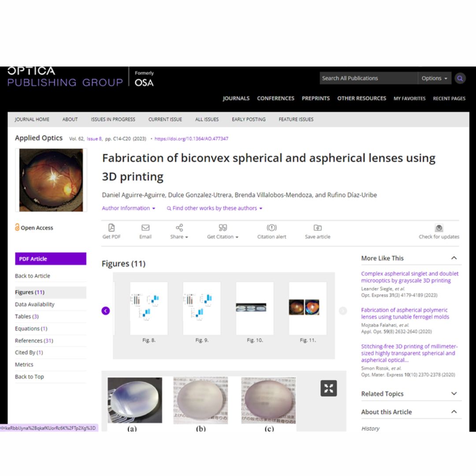Image resolution: width=476 pixels, height=476 pixels.
Task: Select Fig. 11 thumbnail
Action: (308, 309)
